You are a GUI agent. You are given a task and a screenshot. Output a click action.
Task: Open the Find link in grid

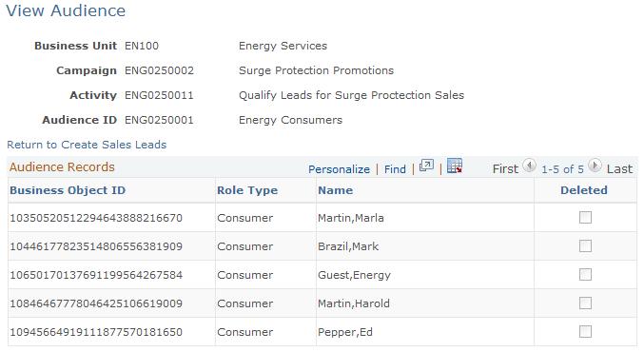pyautogui.click(x=395, y=169)
